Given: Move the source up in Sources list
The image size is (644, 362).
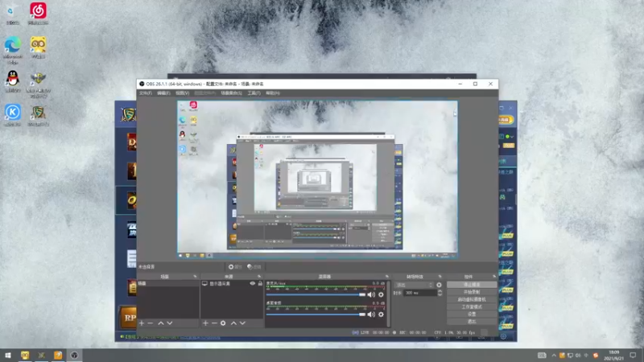Looking at the screenshot, I should pos(233,323).
